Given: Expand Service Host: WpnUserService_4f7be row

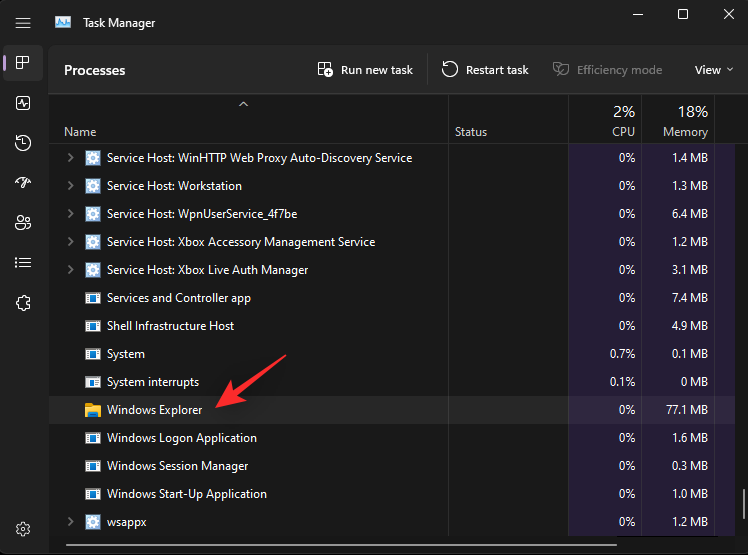Looking at the screenshot, I should coord(71,213).
